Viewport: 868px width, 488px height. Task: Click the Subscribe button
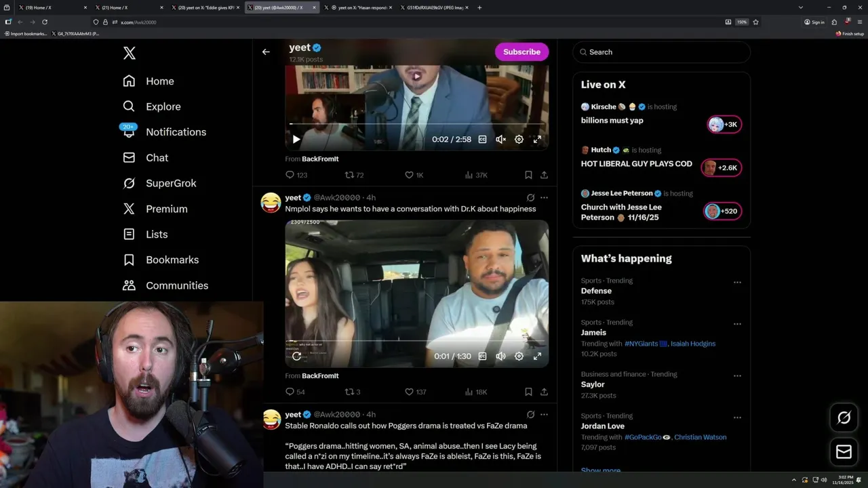[521, 52]
